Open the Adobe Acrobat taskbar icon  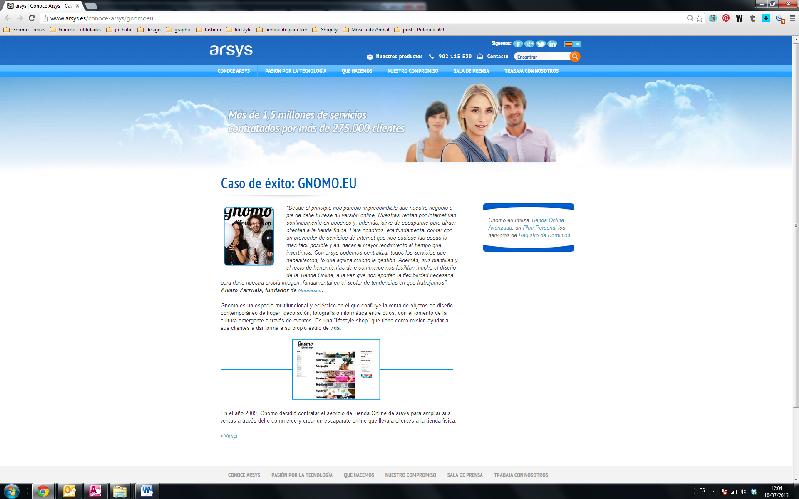click(95, 491)
